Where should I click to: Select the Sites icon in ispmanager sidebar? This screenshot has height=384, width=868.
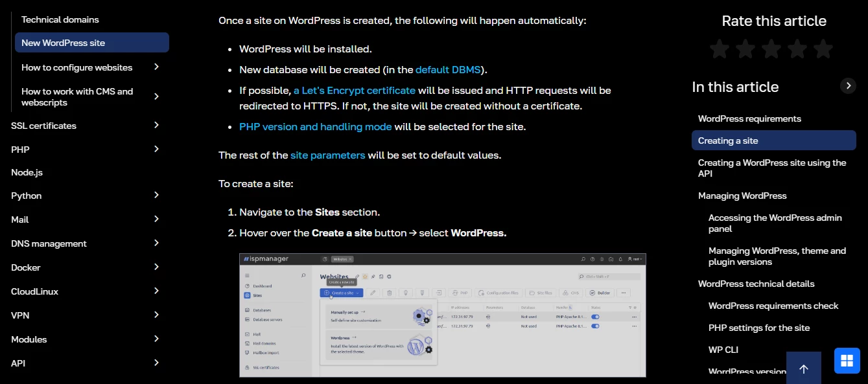[247, 295]
